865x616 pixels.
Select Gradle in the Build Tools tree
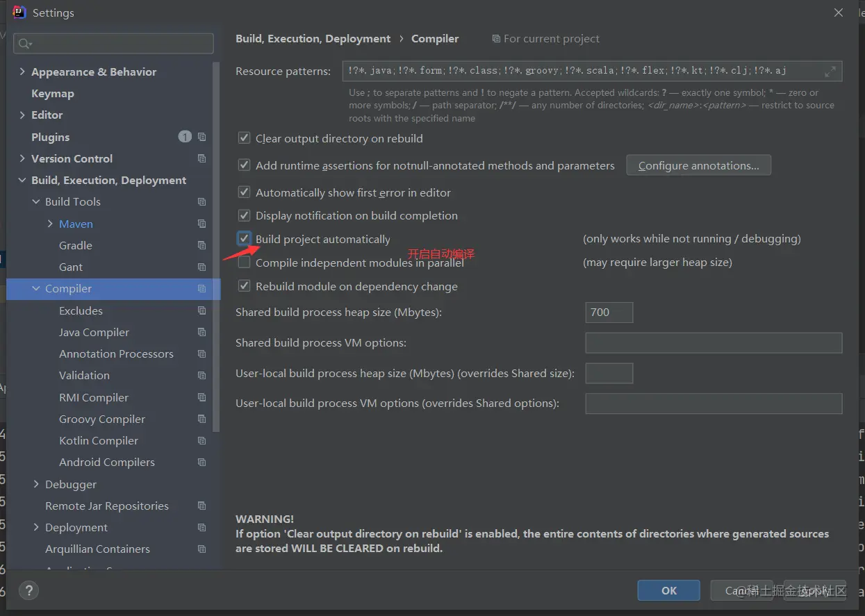click(76, 245)
